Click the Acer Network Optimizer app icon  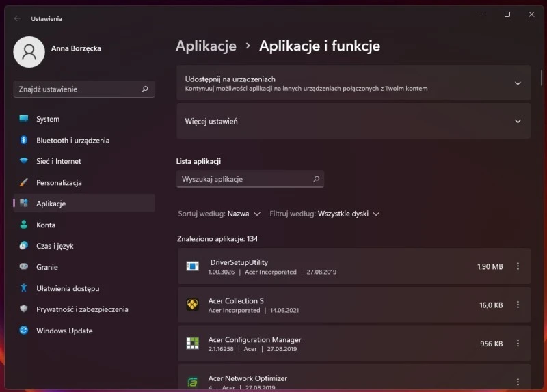click(x=192, y=382)
